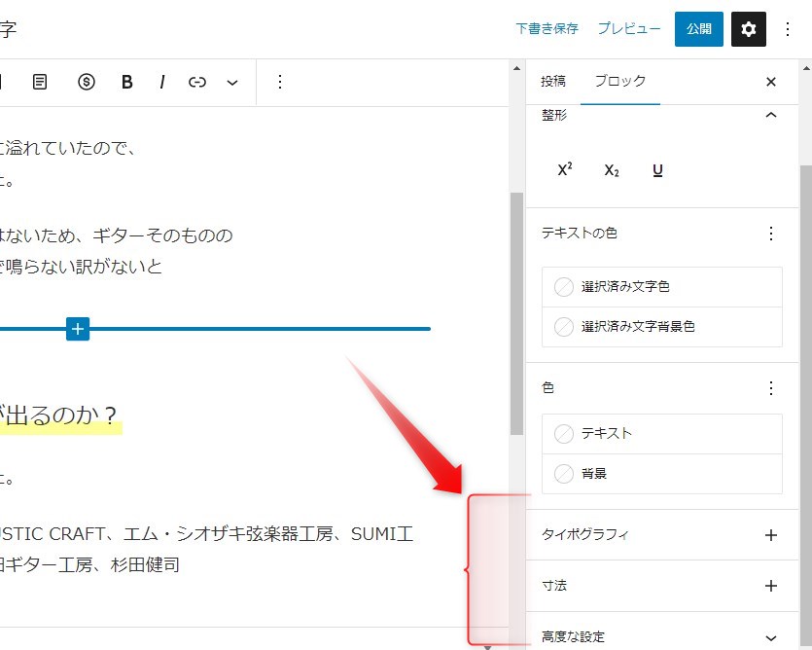Click the 公開 publish button
The width and height of the screenshot is (812, 650).
tap(698, 29)
